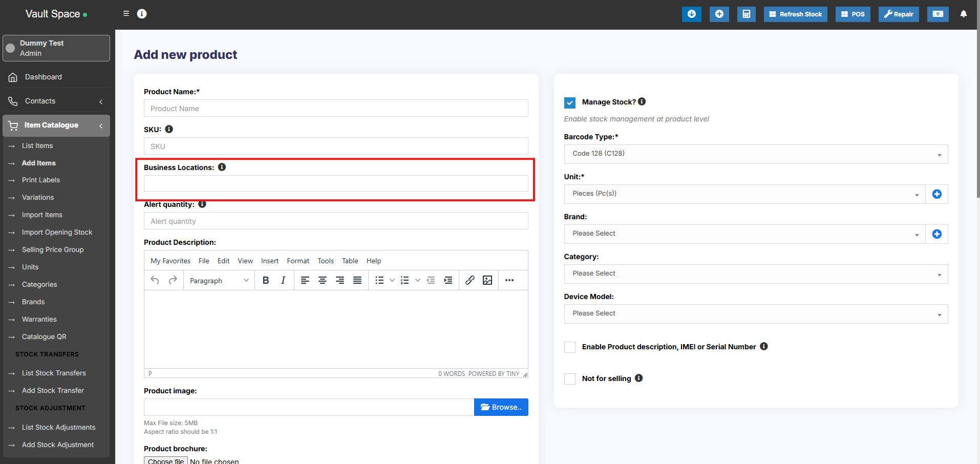Image resolution: width=980 pixels, height=464 pixels.
Task: Open the notifications bell
Action: click(963, 14)
